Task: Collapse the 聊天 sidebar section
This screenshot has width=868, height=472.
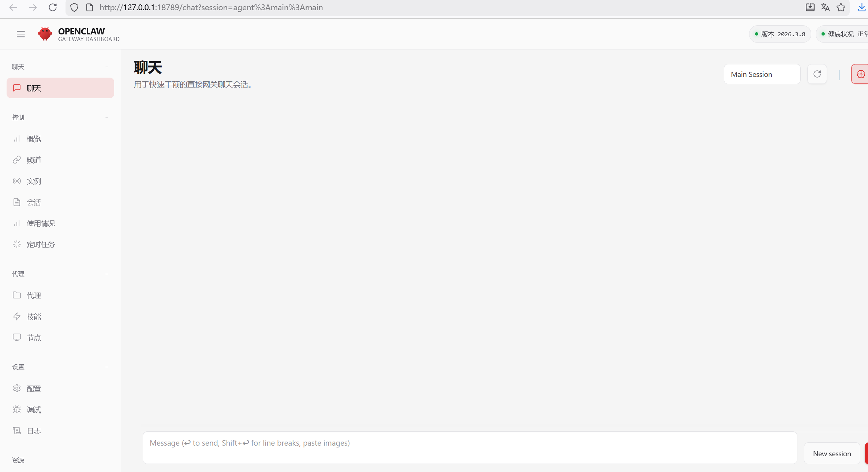Action: coord(107,67)
